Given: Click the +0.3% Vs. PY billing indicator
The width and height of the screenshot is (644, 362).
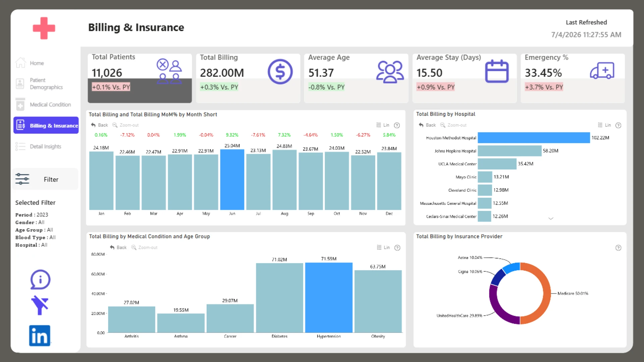Looking at the screenshot, I should coord(219,87).
